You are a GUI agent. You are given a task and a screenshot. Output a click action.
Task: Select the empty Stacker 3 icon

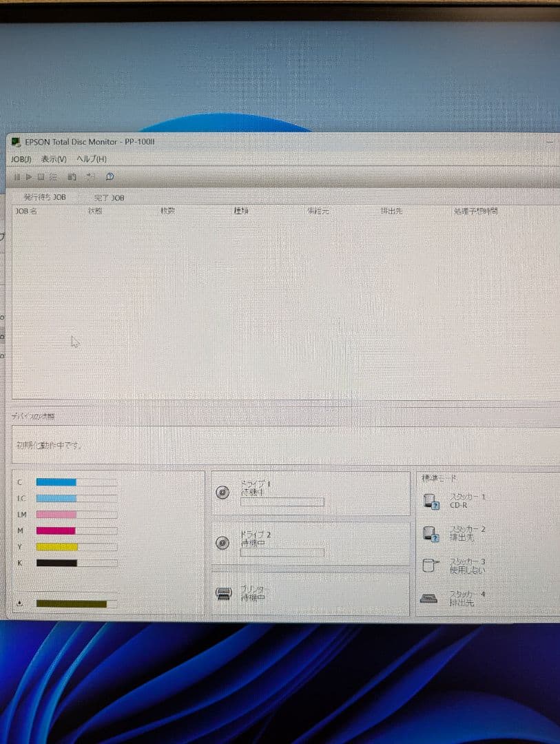(x=430, y=566)
